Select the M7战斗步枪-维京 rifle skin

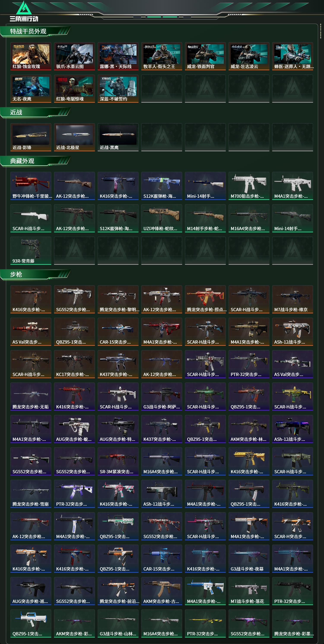[x=292, y=299]
